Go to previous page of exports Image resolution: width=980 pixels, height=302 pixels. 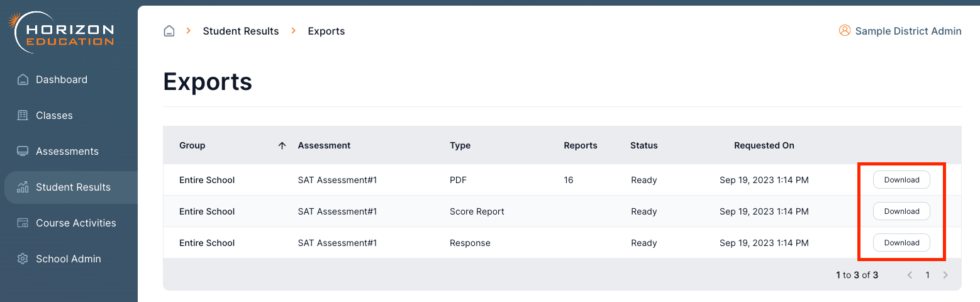click(910, 275)
